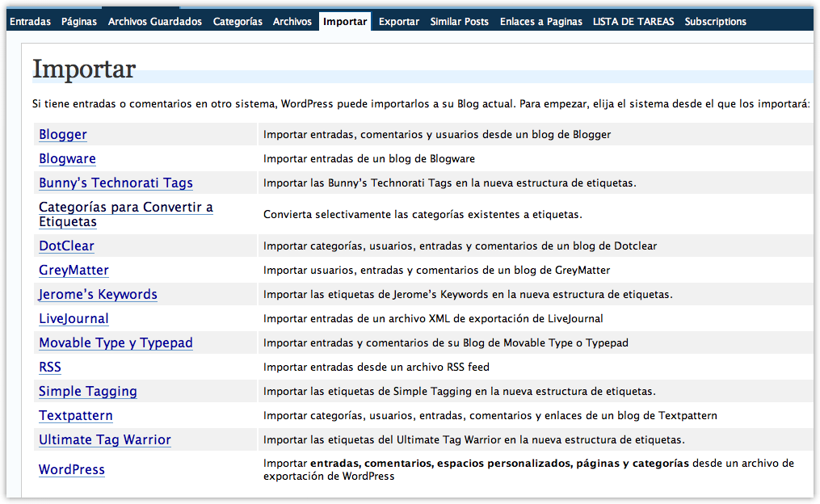
Task: Open the GreyMatter import link
Action: (x=74, y=271)
